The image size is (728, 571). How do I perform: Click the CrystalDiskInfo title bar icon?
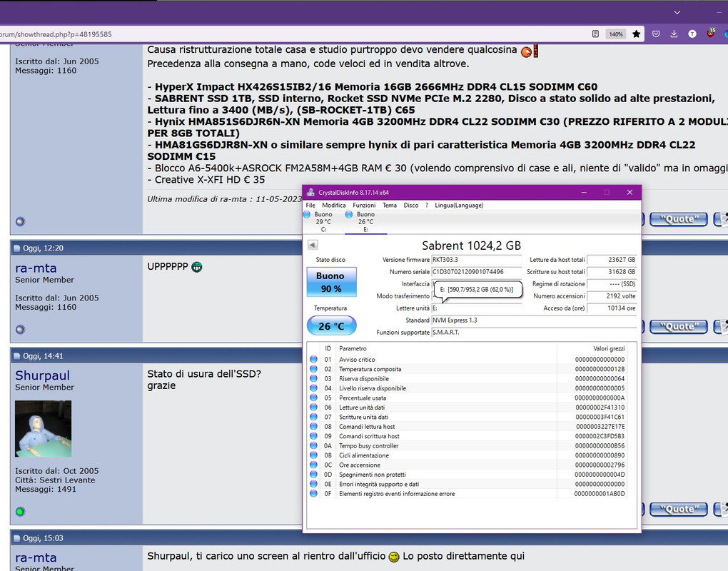click(310, 192)
